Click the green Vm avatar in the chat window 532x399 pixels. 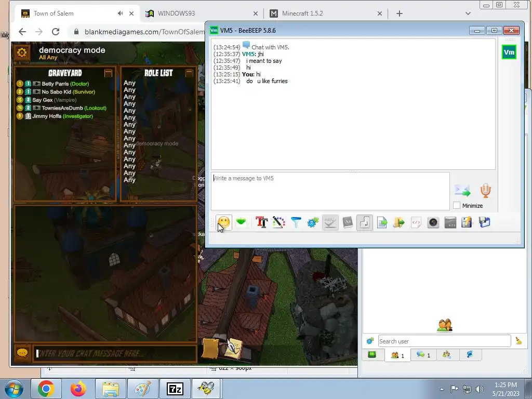coord(509,52)
